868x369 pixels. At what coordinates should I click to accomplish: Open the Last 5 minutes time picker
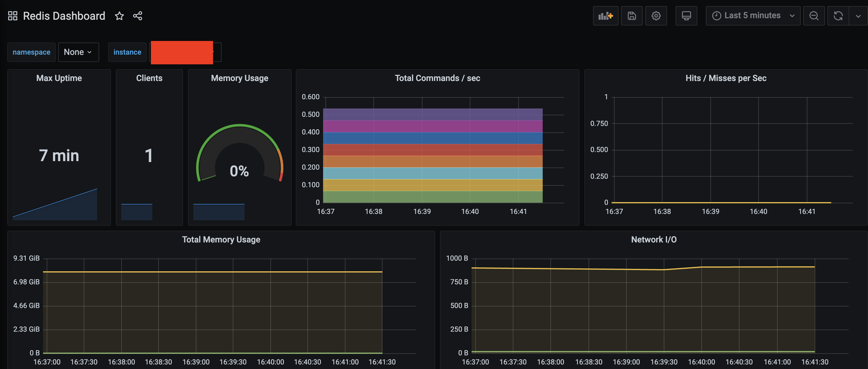753,16
